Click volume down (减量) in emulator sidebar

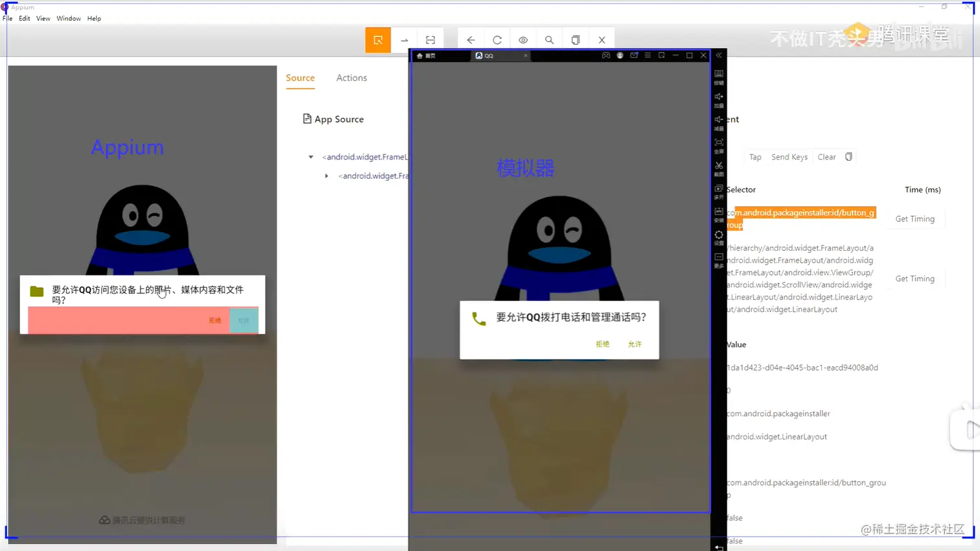(719, 123)
